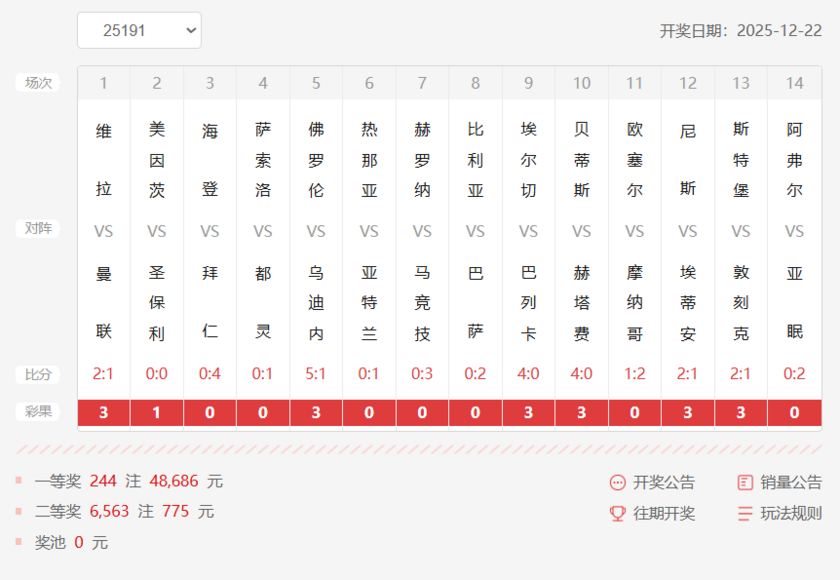Click the 一等奖 prize amount 48,686
The width and height of the screenshot is (840, 580).
(175, 481)
